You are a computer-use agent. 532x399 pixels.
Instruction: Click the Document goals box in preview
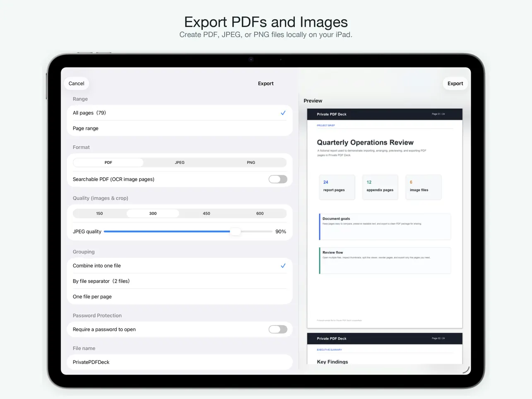pyautogui.click(x=385, y=227)
